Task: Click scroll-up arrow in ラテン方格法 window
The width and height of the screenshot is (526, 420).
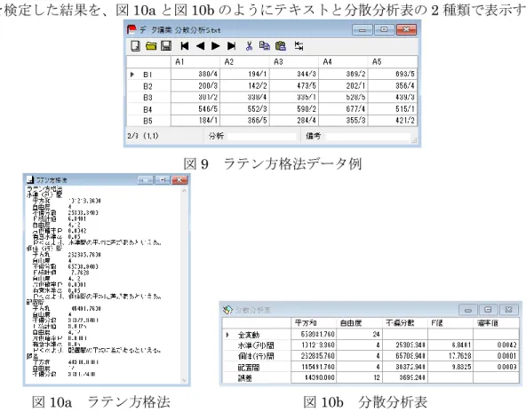Action: coord(184,190)
